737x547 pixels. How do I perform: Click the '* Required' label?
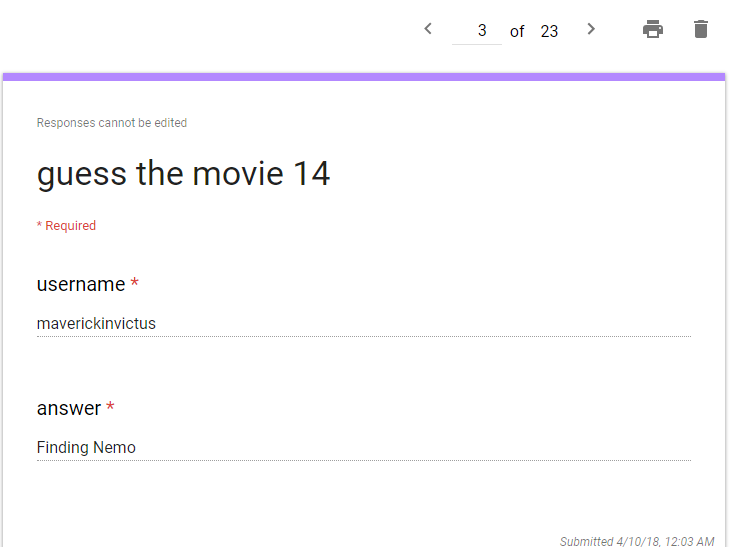coord(66,226)
